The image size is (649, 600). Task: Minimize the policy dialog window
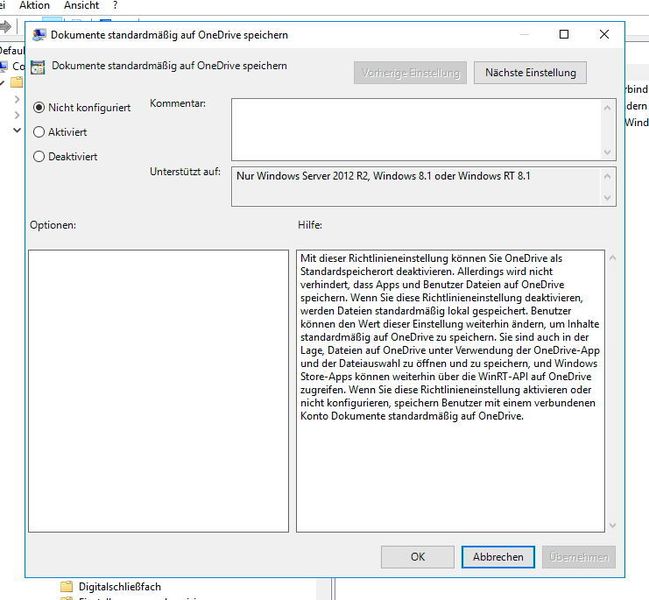[524, 34]
